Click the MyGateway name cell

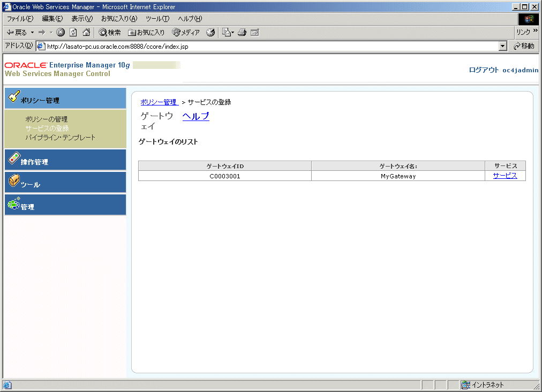(398, 176)
